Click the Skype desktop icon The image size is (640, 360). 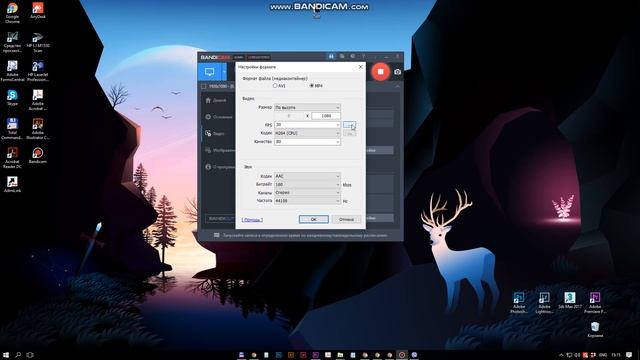coord(12,98)
